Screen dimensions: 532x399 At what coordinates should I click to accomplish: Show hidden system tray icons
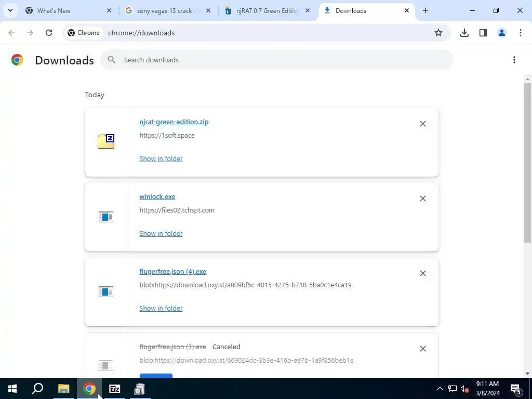pos(440,389)
